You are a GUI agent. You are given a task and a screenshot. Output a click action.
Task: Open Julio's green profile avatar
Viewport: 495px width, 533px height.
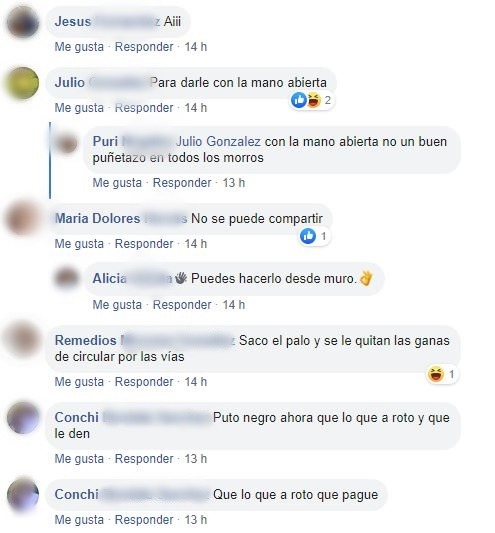click(x=23, y=83)
